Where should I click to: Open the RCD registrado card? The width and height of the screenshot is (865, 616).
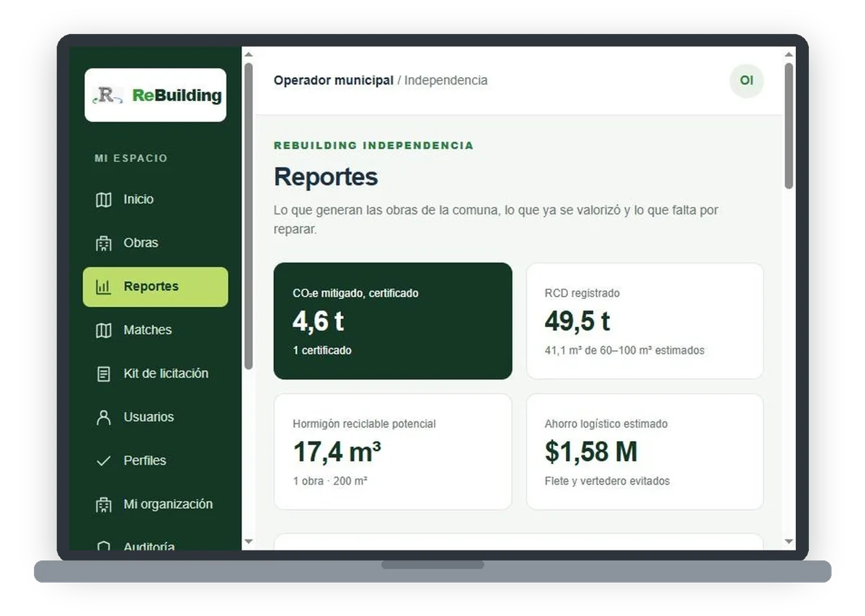point(644,321)
